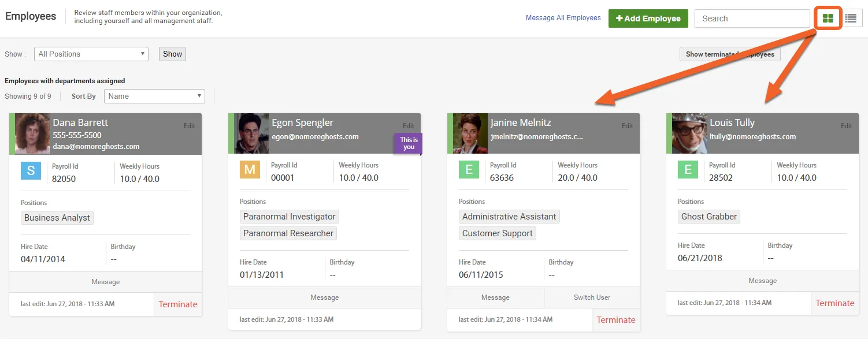Viewport: 868px width, 346px height.
Task: Click hire date 06/21/2018
Action: click(700, 258)
